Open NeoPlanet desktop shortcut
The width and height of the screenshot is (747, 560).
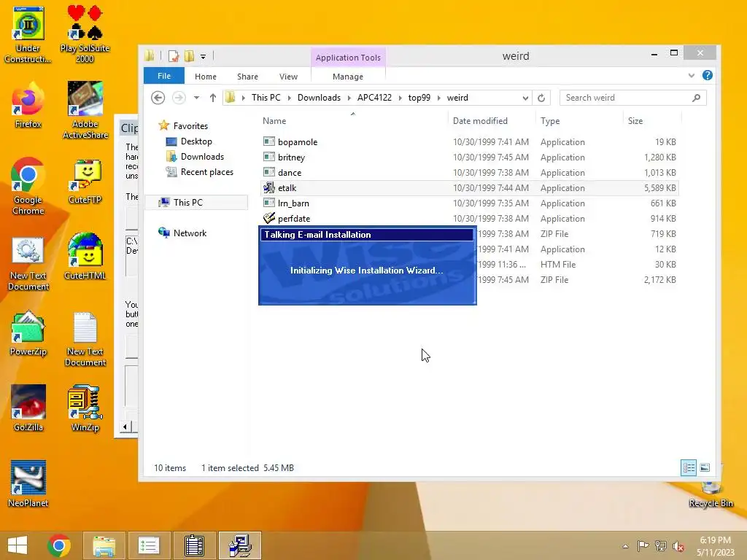click(28, 484)
